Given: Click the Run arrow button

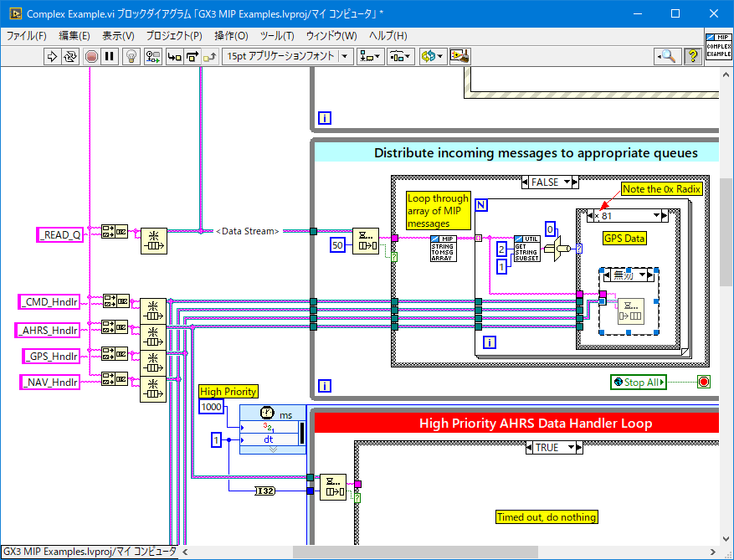Looking at the screenshot, I should (52, 57).
